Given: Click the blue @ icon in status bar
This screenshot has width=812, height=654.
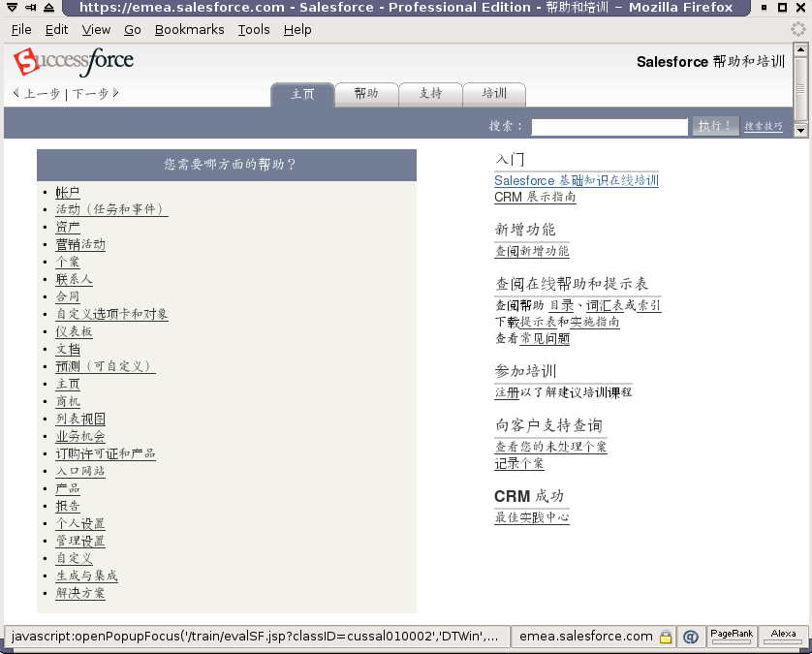Looking at the screenshot, I should (690, 637).
